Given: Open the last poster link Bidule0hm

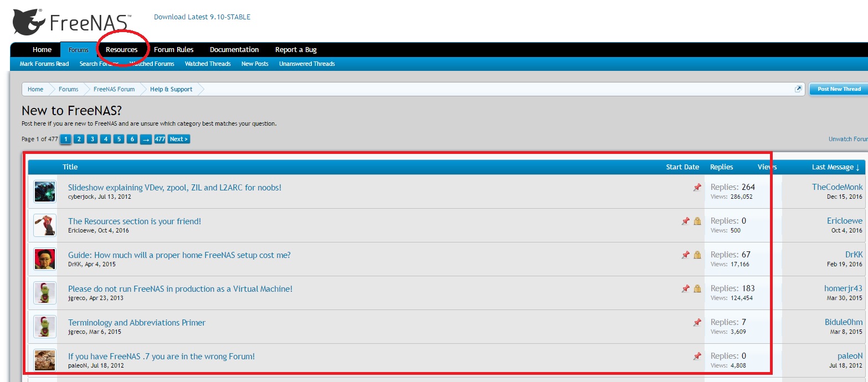Looking at the screenshot, I should point(844,322).
